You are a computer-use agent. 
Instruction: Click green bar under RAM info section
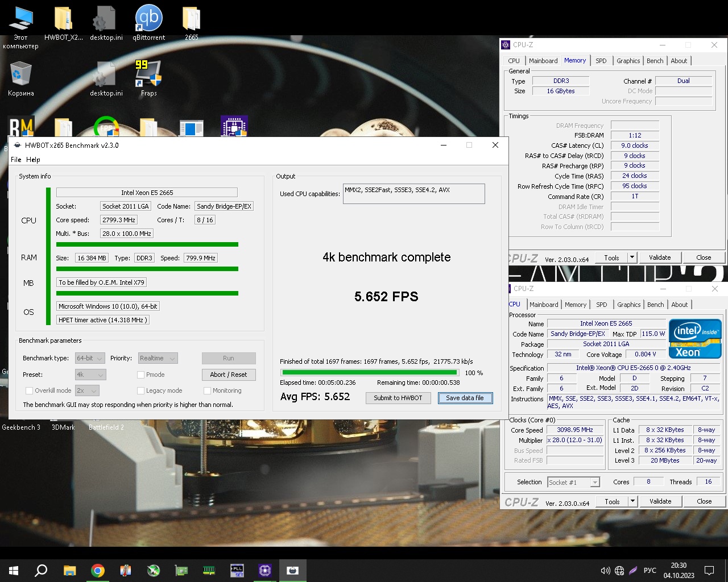pos(147,269)
